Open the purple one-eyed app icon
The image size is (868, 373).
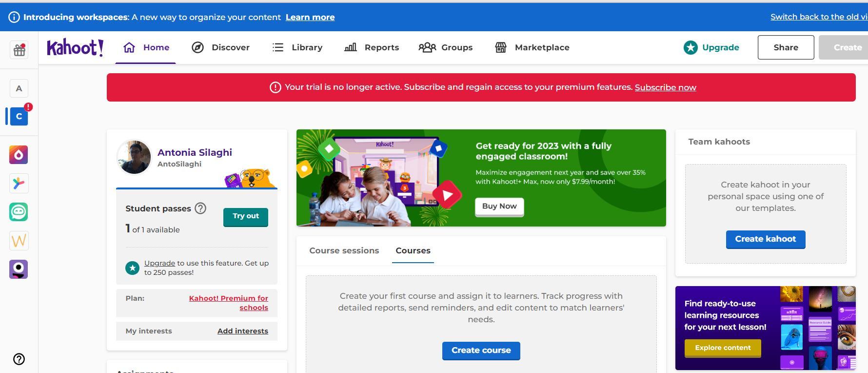[19, 269]
